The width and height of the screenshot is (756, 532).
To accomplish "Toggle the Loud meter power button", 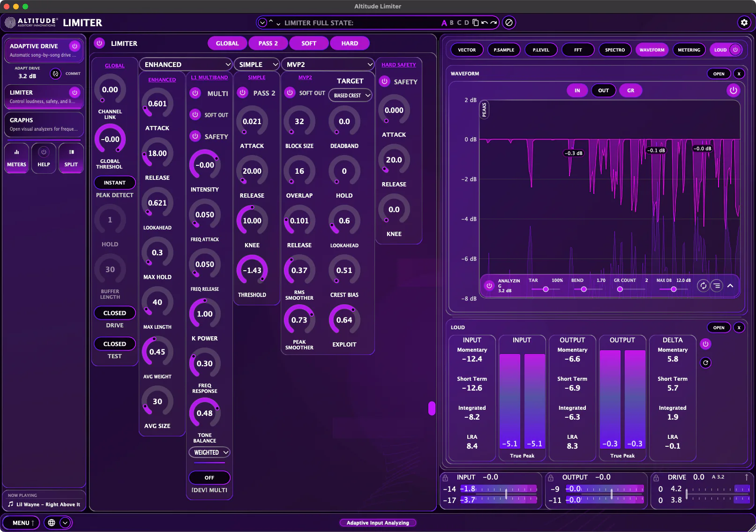I will [x=705, y=344].
